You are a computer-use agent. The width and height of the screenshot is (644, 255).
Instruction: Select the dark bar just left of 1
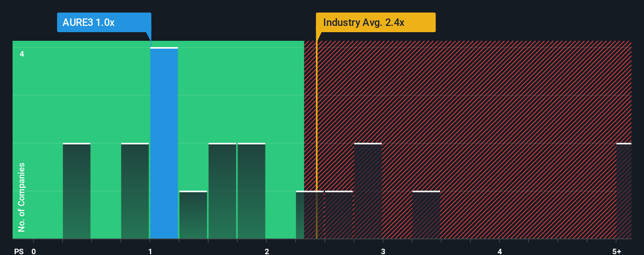pos(135,191)
